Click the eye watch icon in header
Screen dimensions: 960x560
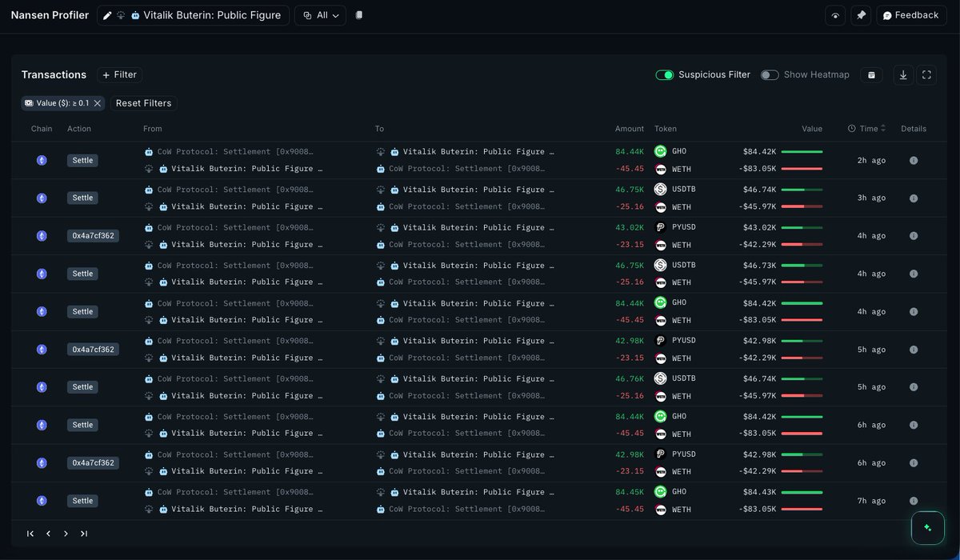(835, 15)
